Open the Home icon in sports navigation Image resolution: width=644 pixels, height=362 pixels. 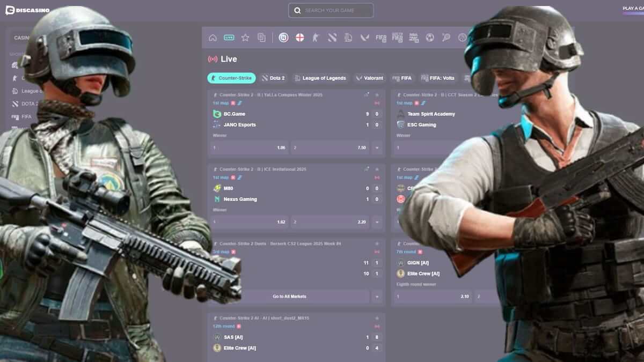[x=213, y=38]
